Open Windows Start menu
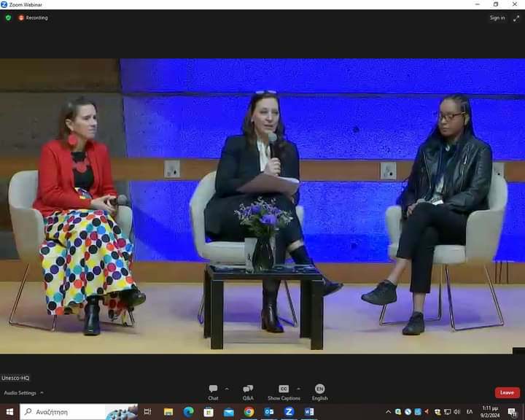This screenshot has height=420, width=525. point(9,412)
